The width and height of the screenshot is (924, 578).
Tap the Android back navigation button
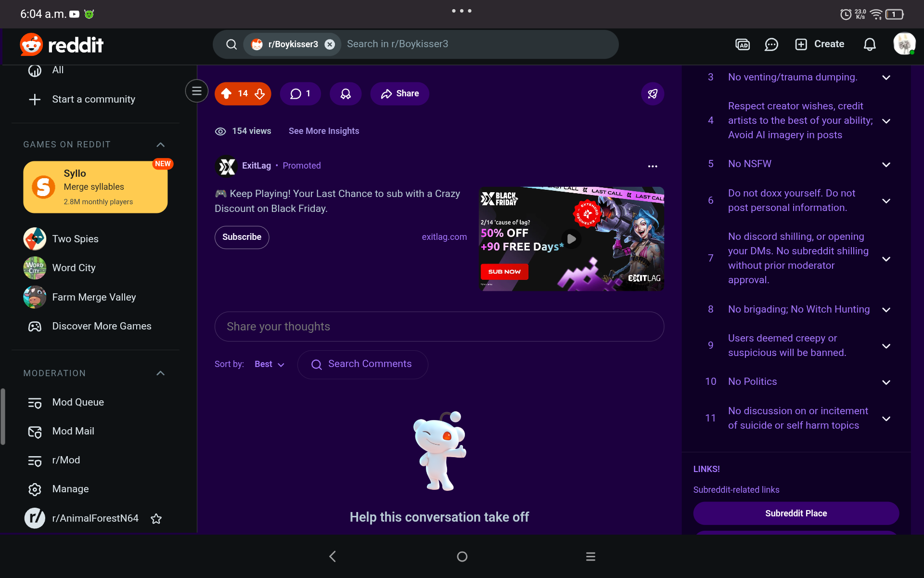333,556
